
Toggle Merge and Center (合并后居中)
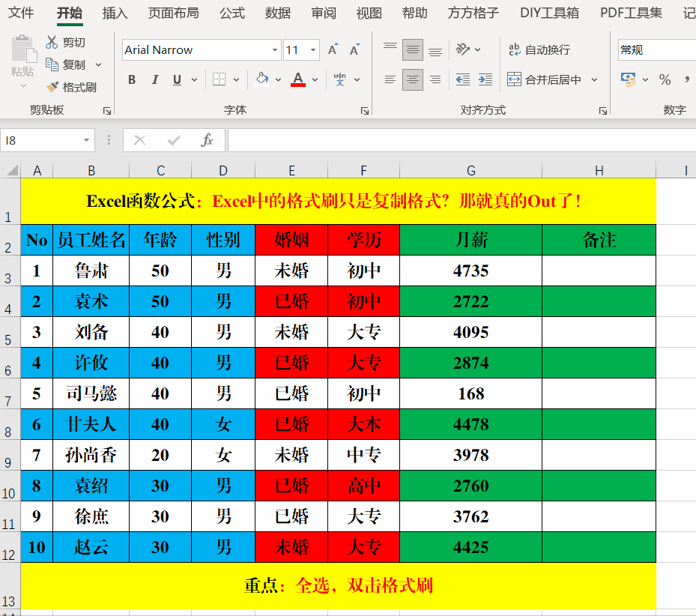click(x=545, y=79)
